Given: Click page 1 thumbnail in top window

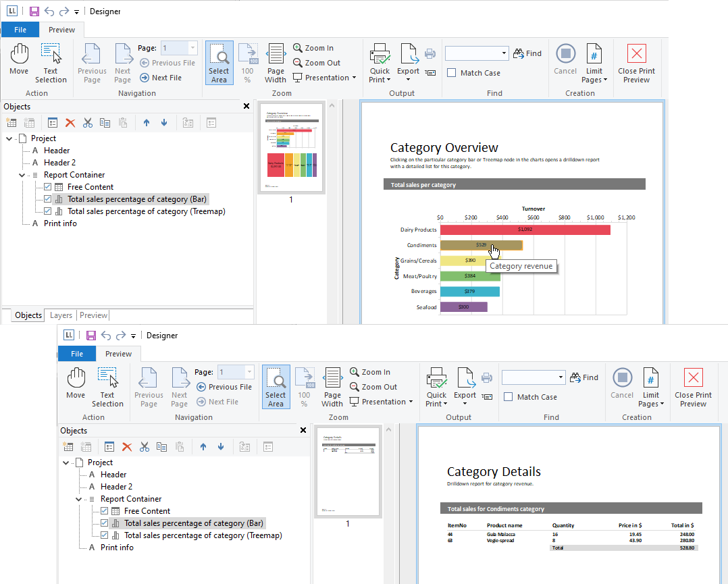Looking at the screenshot, I should tap(291, 148).
